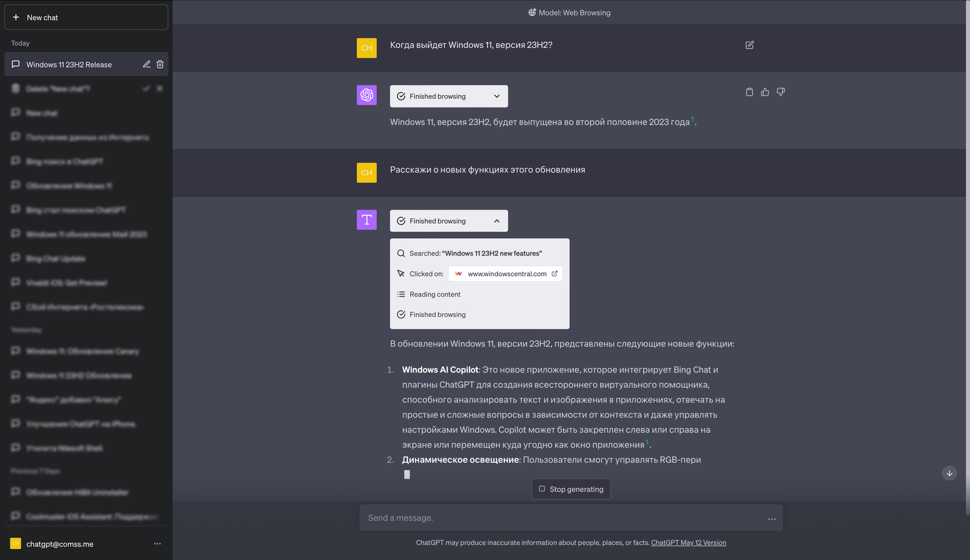Click the message Расскажи о новых функциях
This screenshot has height=560, width=970.
(x=488, y=169)
